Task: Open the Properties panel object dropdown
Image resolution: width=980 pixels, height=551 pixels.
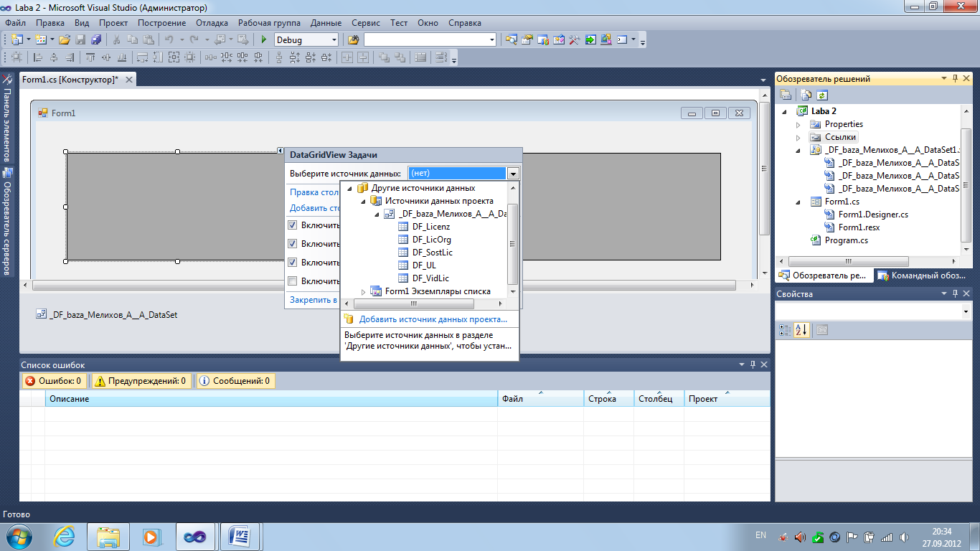Action: 966,312
